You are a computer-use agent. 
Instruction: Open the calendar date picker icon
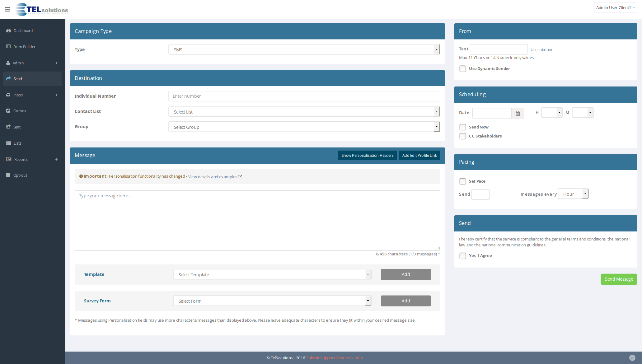518,114
